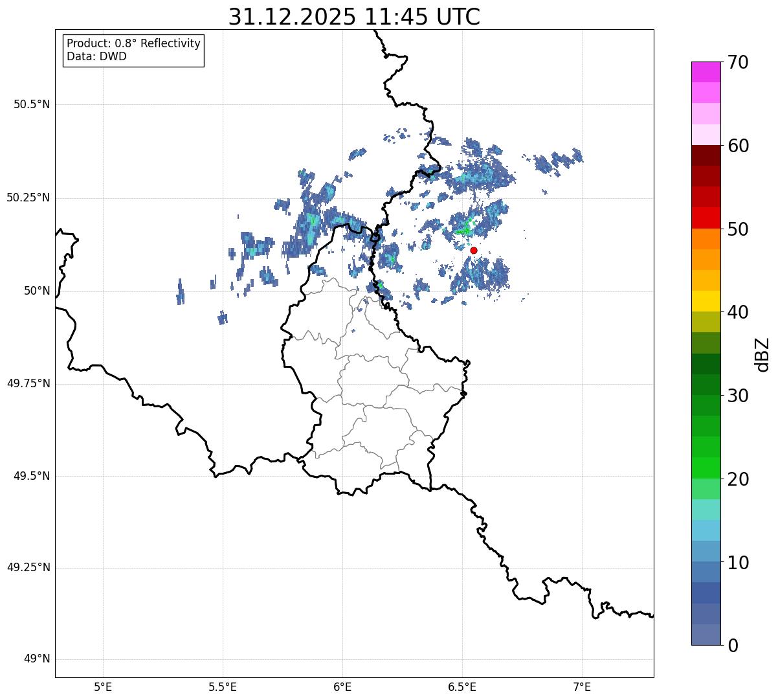Click the bright green colorbar segment at 20

coord(706,468)
